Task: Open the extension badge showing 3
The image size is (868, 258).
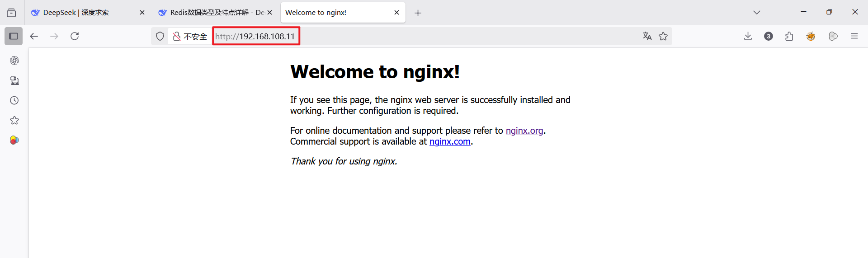Action: [x=769, y=36]
